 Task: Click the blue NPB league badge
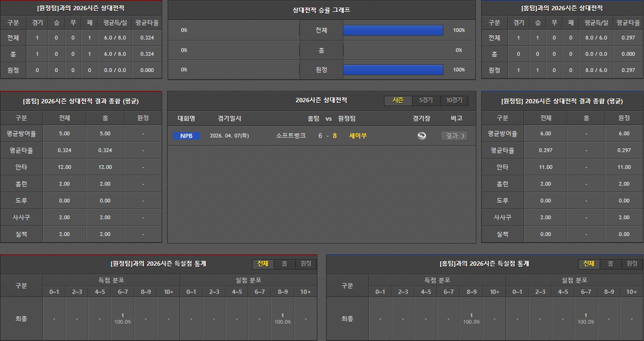pyautogui.click(x=186, y=136)
